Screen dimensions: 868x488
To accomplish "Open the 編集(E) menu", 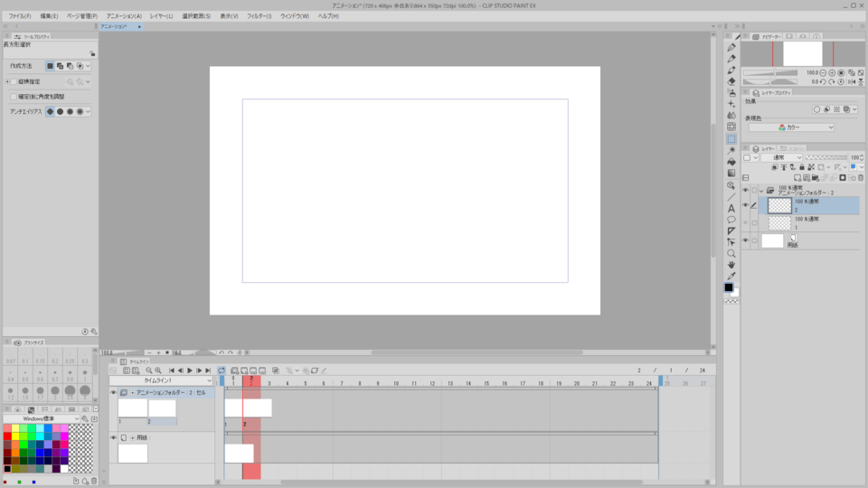I will tap(49, 16).
